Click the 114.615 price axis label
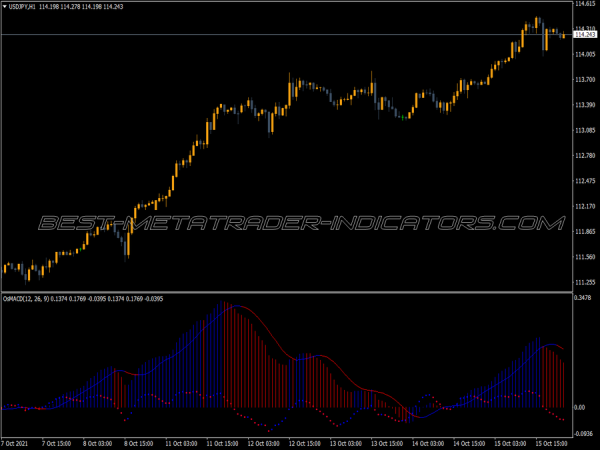Image resolution: width=600 pixels, height=450 pixels. (585, 3)
